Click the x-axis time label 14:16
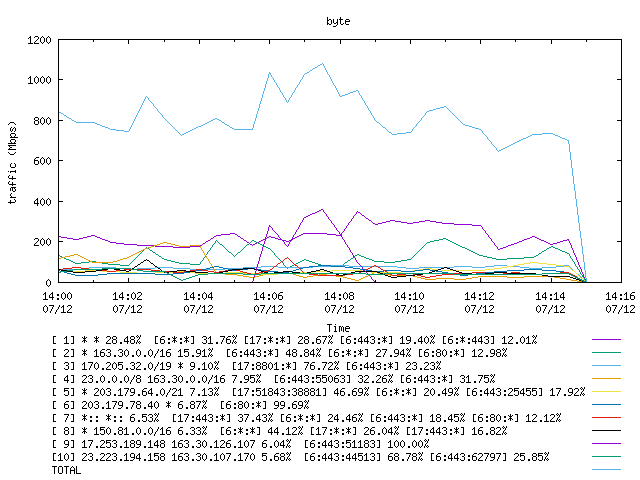This screenshot has width=640, height=480. 620,296
